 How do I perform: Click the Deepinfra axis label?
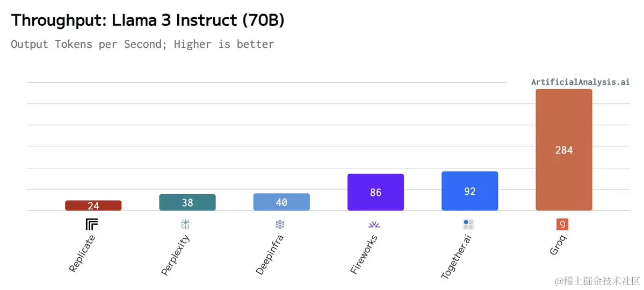[270, 254]
